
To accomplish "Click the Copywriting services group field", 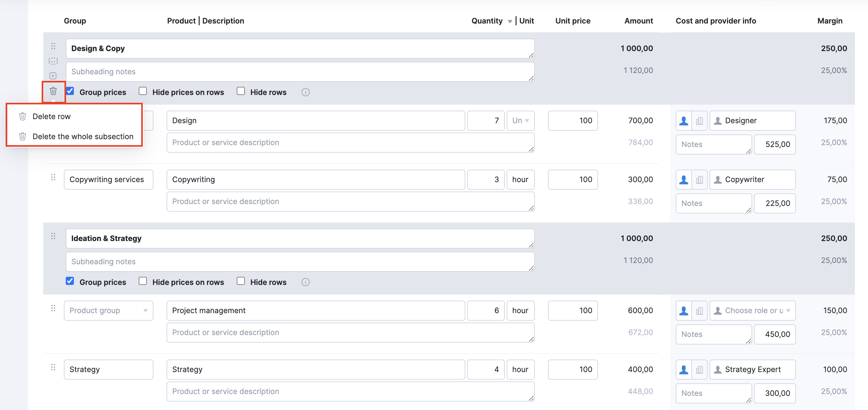I will click(108, 180).
